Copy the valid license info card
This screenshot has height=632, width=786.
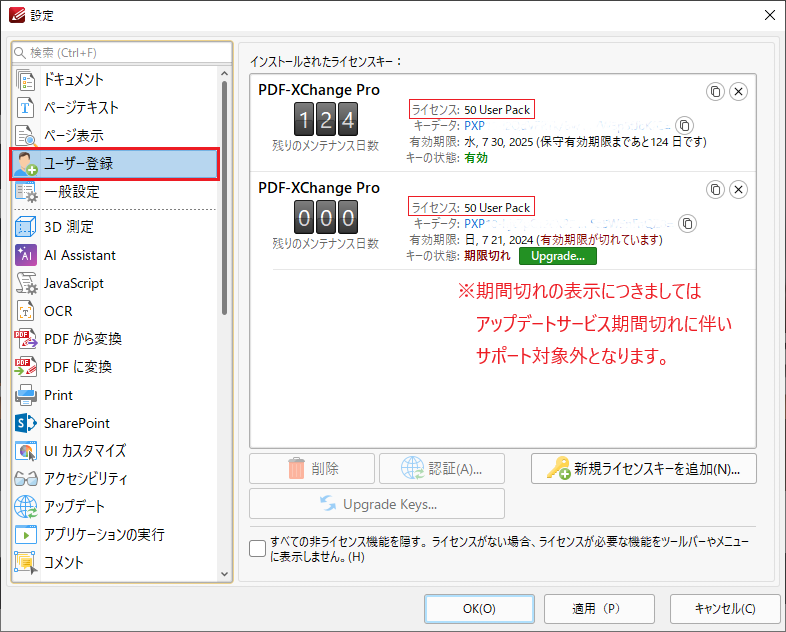pos(715,92)
